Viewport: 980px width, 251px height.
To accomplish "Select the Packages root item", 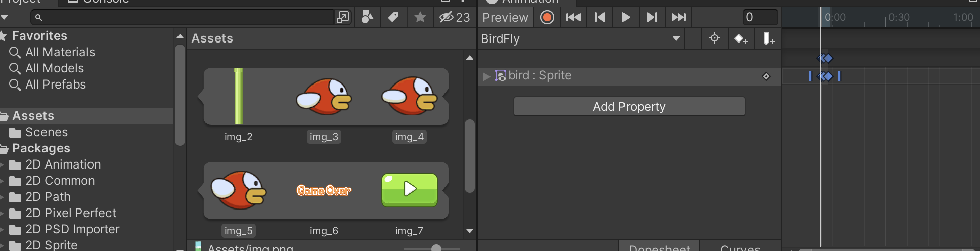I will coord(40,148).
